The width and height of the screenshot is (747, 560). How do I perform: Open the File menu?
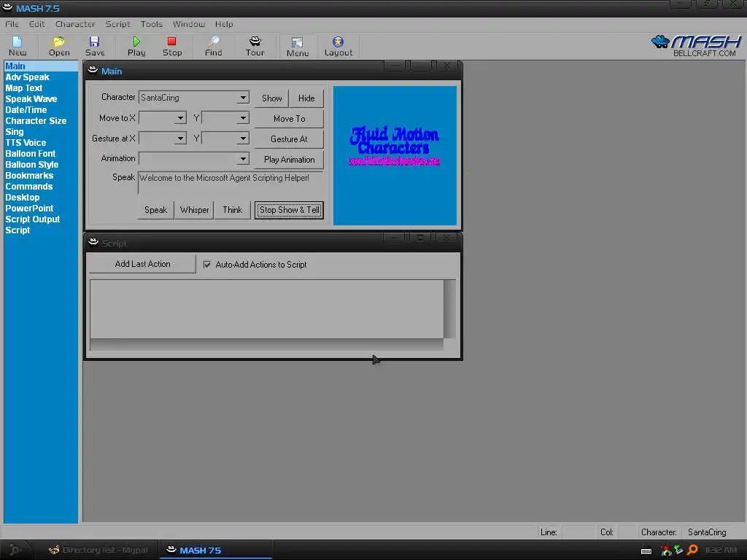tap(12, 24)
